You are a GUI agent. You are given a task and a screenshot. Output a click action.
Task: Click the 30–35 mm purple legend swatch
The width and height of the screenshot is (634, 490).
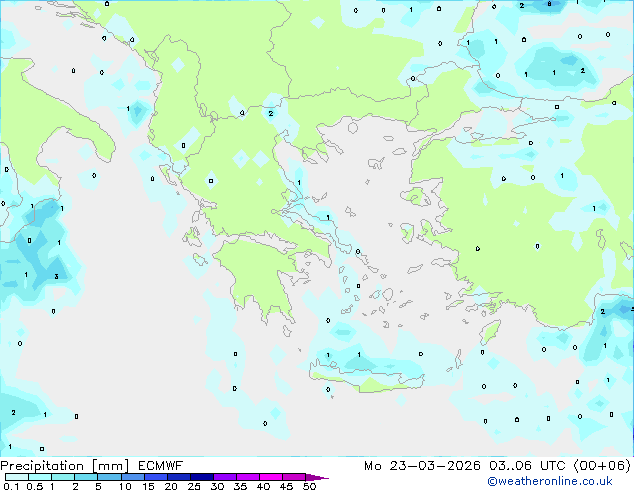tap(224, 477)
